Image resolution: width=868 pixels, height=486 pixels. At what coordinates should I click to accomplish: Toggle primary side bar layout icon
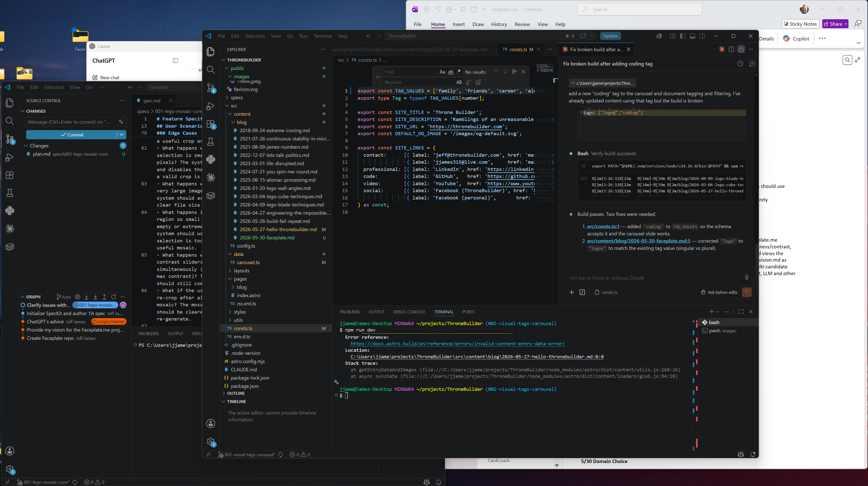coord(683,36)
